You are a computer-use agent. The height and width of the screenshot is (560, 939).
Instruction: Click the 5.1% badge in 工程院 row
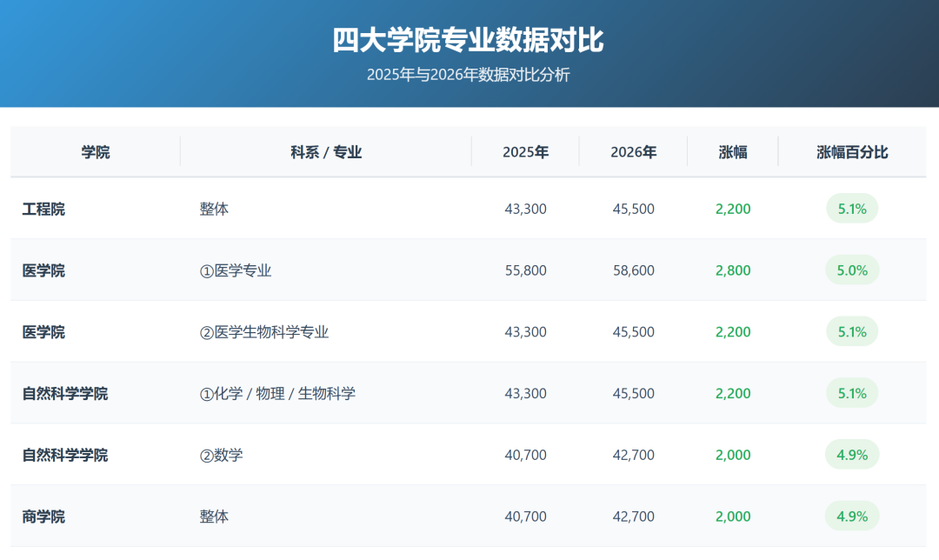852,209
